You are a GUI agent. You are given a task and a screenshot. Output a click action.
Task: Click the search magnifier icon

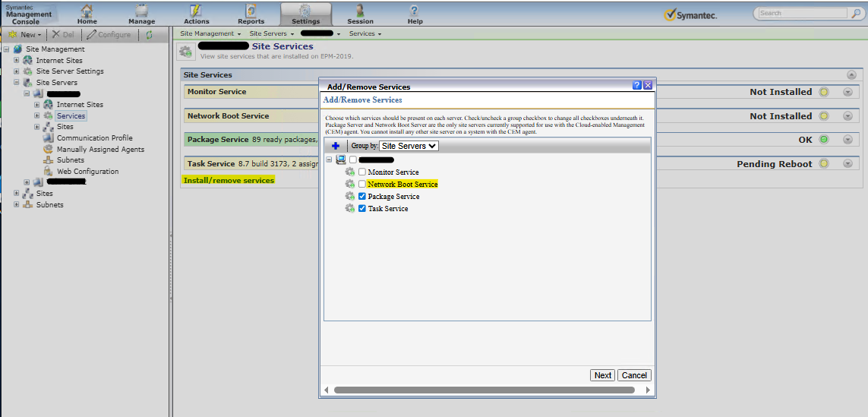pos(855,13)
